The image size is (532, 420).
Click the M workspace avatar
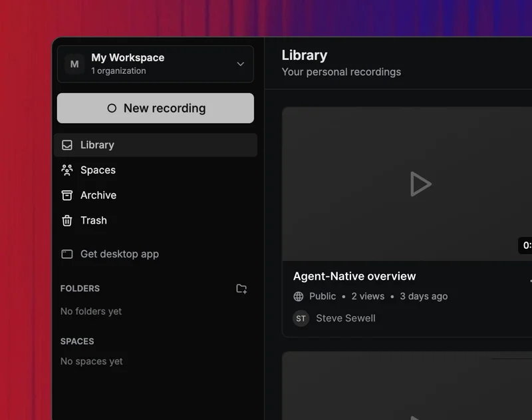click(x=74, y=64)
